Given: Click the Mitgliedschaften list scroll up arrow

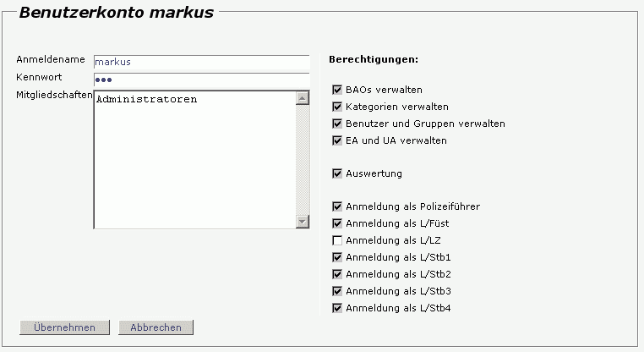Looking at the screenshot, I should tap(303, 97).
